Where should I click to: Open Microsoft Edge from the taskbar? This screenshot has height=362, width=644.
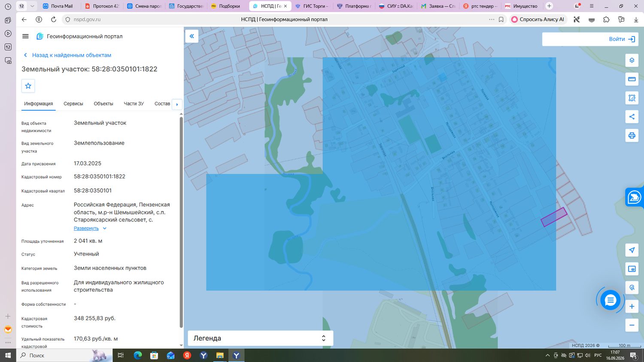point(138,356)
